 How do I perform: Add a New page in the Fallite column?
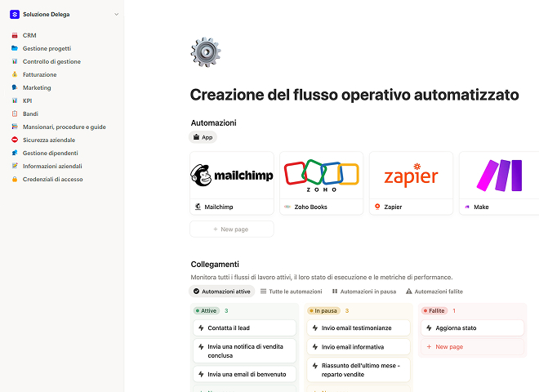coord(472,346)
